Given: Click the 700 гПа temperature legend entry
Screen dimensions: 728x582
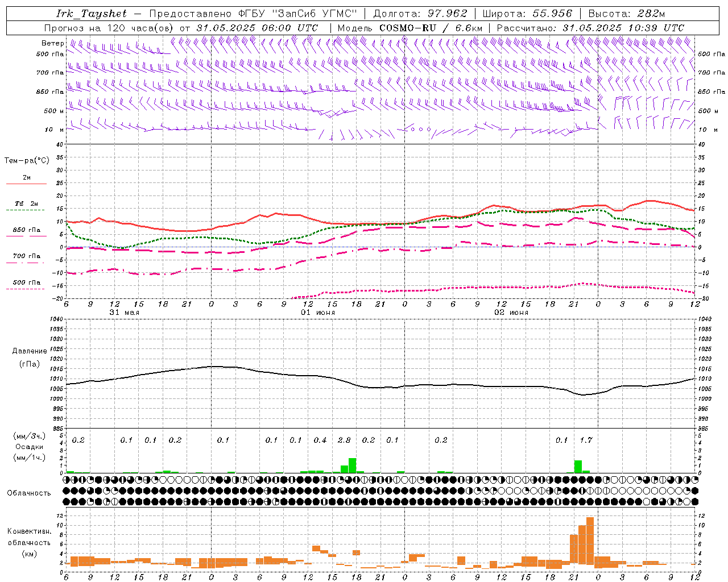Looking at the screenshot, I should [26, 256].
